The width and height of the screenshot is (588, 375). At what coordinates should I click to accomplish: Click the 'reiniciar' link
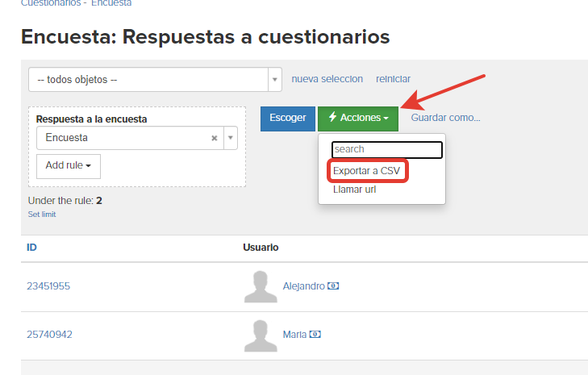tap(393, 79)
